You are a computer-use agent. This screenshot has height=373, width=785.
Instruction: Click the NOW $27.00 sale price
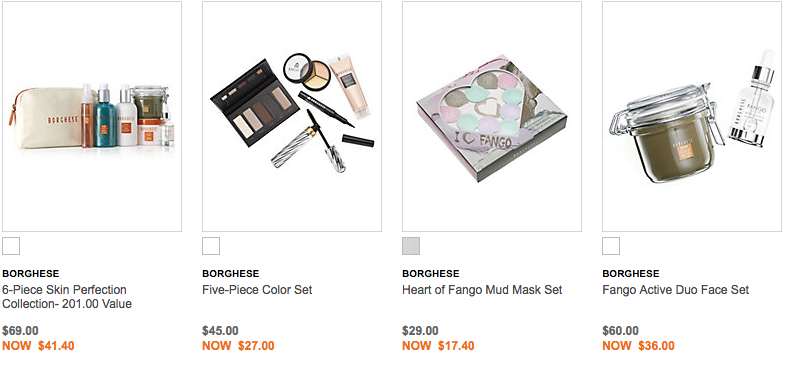(238, 345)
